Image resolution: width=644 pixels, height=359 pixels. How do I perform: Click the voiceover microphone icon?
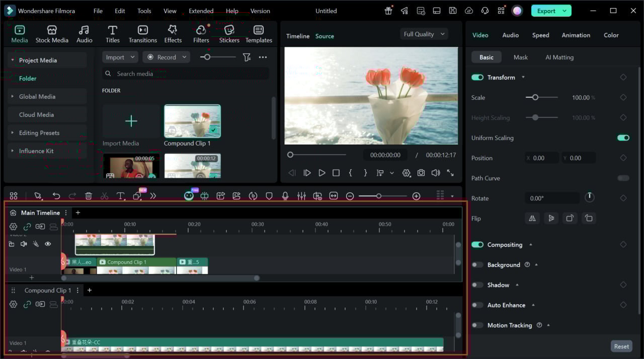[285, 196]
